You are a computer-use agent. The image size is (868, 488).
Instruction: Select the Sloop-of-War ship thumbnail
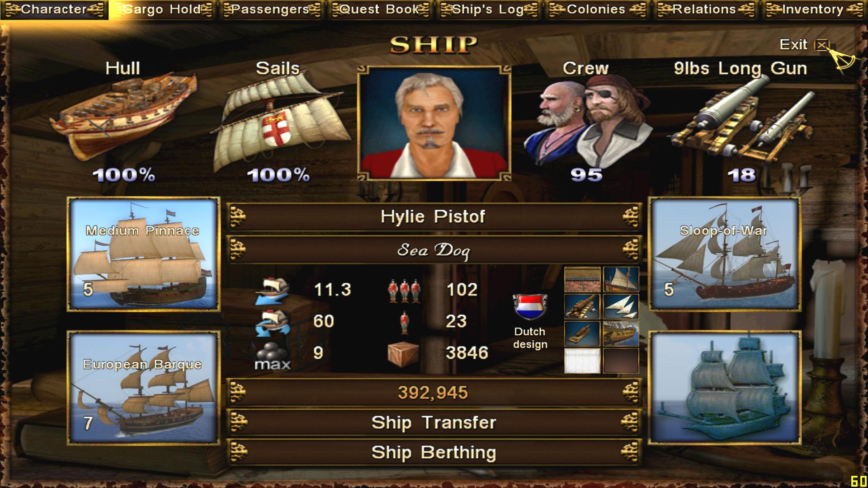coord(724,254)
